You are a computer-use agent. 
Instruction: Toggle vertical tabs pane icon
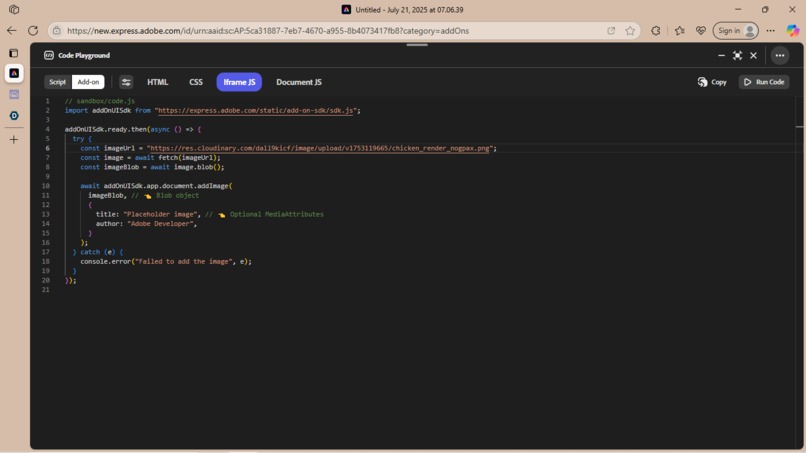[x=14, y=53]
